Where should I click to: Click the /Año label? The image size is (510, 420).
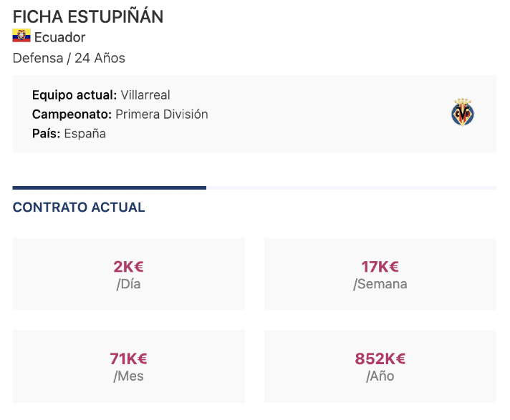380,376
